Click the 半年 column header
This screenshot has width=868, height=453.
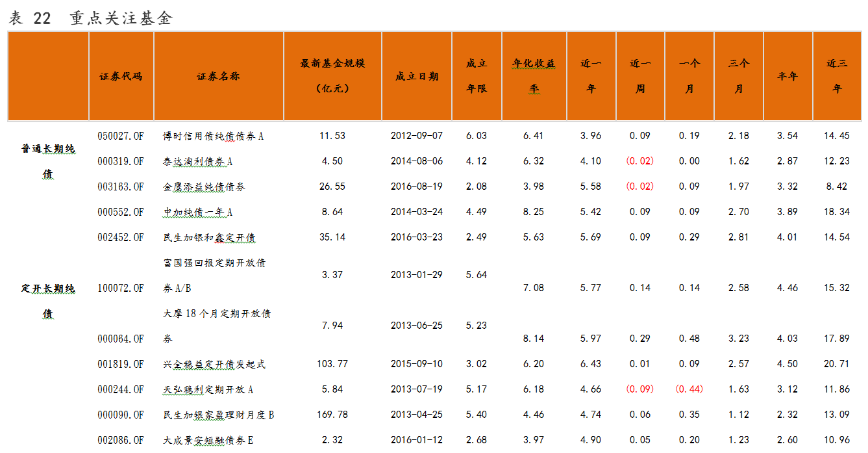(x=787, y=76)
